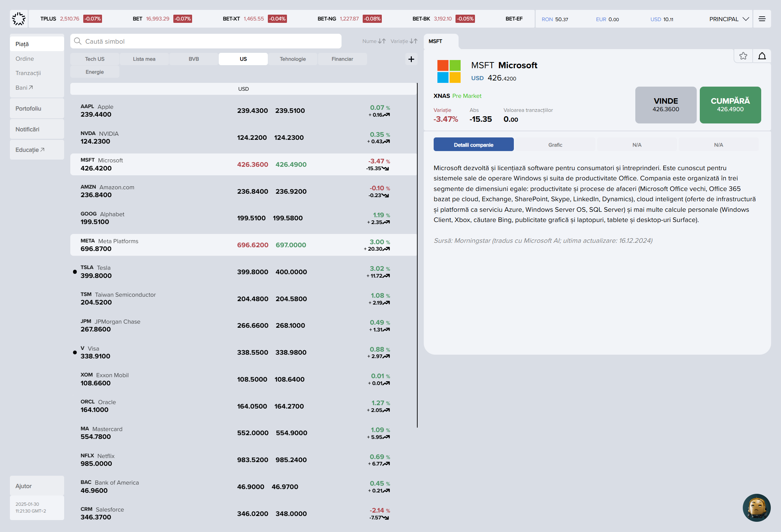Select the TSLA Tesla row

[x=243, y=272]
